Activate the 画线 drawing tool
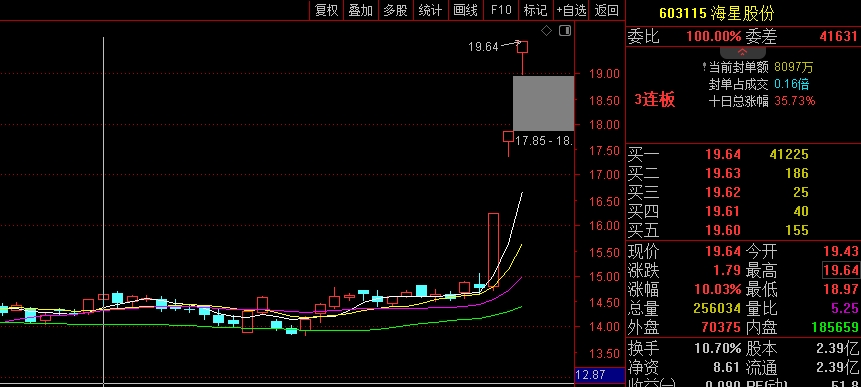 [466, 10]
